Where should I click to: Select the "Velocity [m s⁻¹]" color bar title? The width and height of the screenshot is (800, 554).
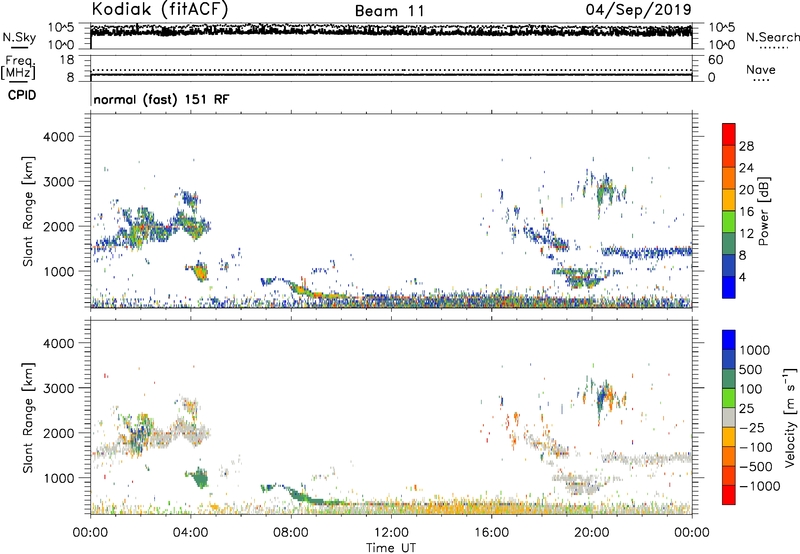[790, 417]
